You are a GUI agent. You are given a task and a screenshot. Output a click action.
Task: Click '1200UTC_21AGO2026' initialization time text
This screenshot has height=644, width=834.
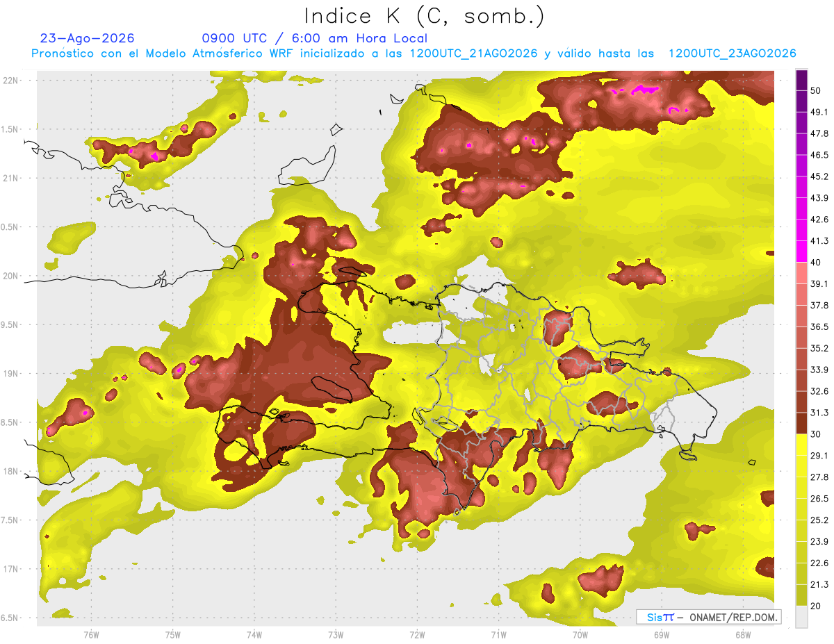473,53
